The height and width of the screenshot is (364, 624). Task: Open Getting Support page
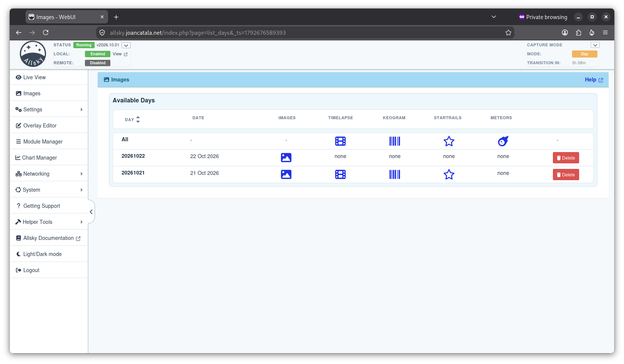pyautogui.click(x=49, y=206)
